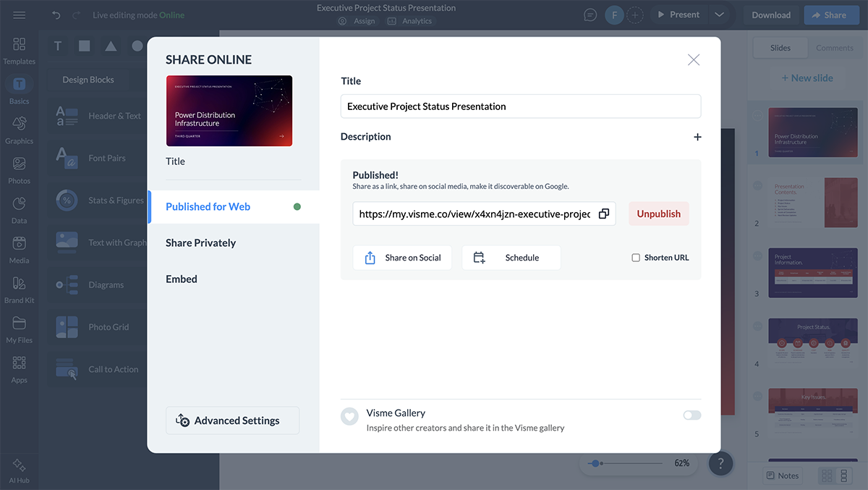This screenshot has height=490, width=868.
Task: Close the Share Online dialog
Action: (x=693, y=60)
